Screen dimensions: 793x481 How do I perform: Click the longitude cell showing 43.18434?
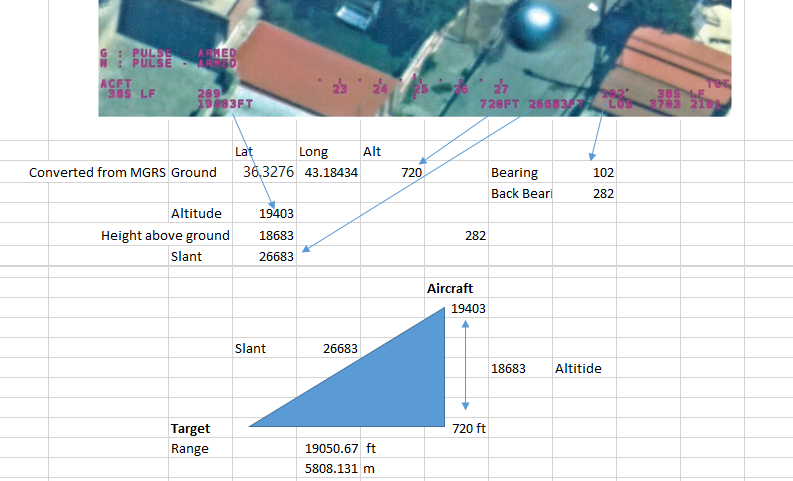[328, 172]
